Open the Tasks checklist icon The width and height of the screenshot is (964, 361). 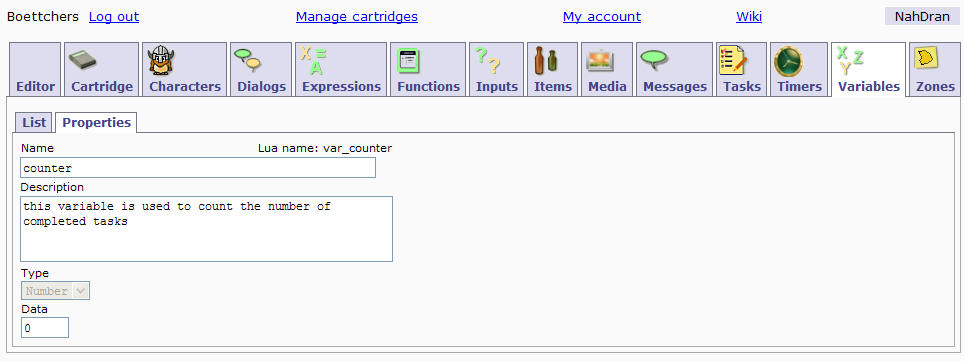[732, 60]
